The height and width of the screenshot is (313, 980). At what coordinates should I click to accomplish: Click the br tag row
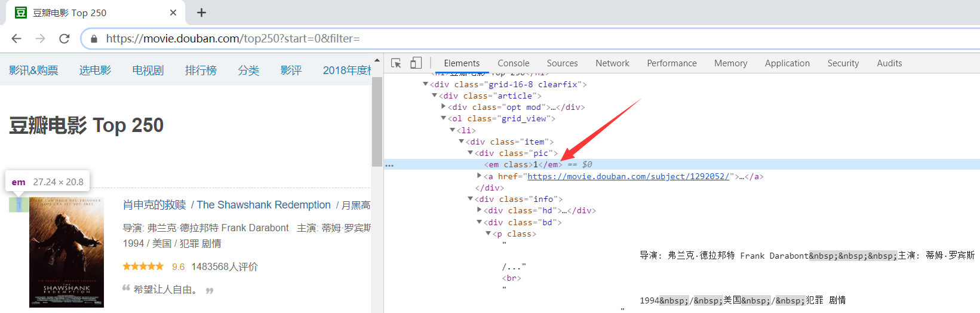pos(512,278)
